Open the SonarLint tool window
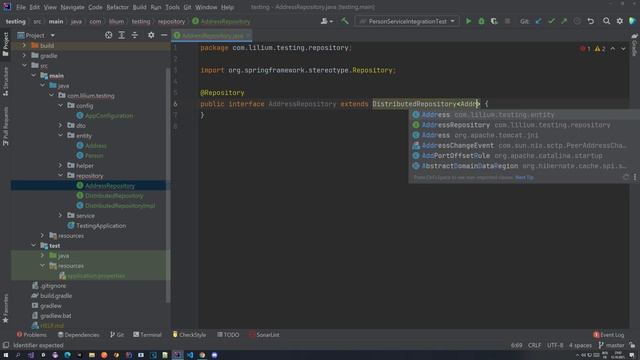This screenshot has height=360, width=640. coord(264,335)
